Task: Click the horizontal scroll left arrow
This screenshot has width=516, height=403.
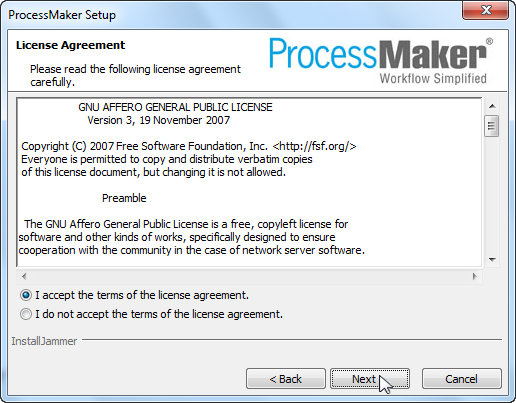Action: click(24, 276)
